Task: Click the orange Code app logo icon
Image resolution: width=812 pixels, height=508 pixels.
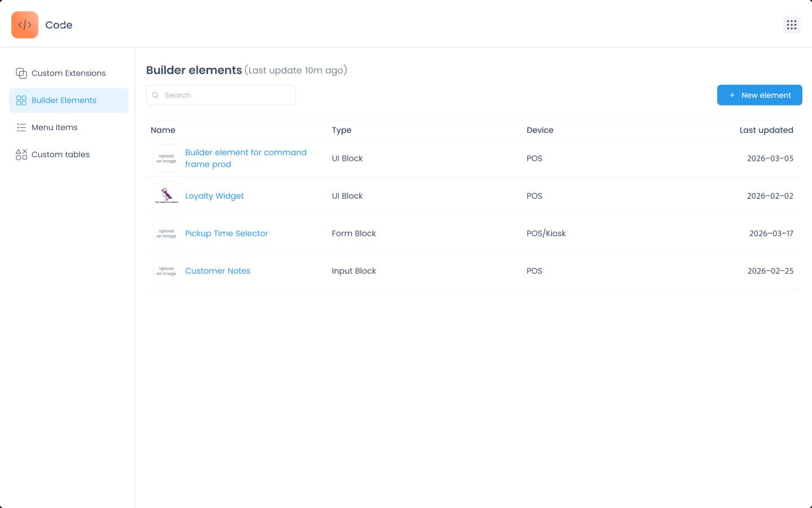Action: click(25, 25)
